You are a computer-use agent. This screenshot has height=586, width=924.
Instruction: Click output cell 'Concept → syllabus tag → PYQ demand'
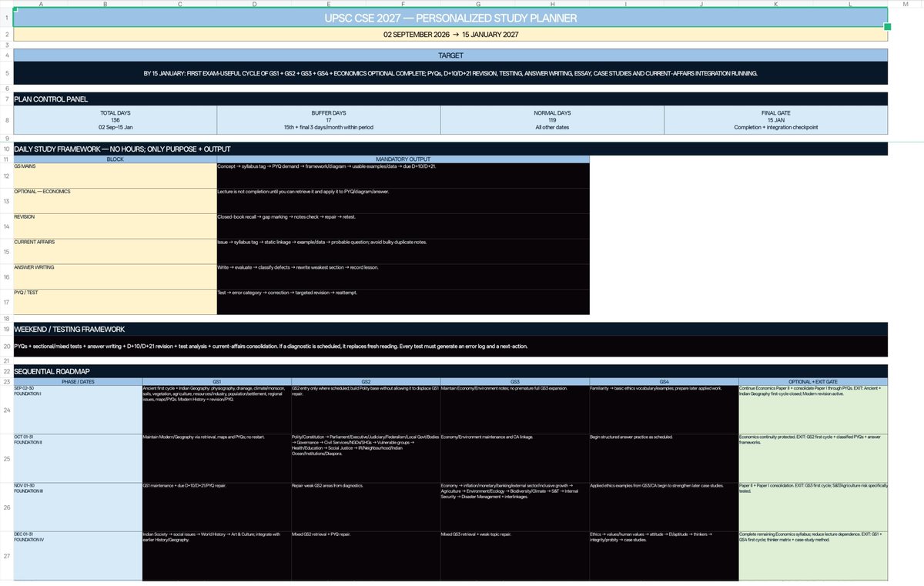click(403, 175)
